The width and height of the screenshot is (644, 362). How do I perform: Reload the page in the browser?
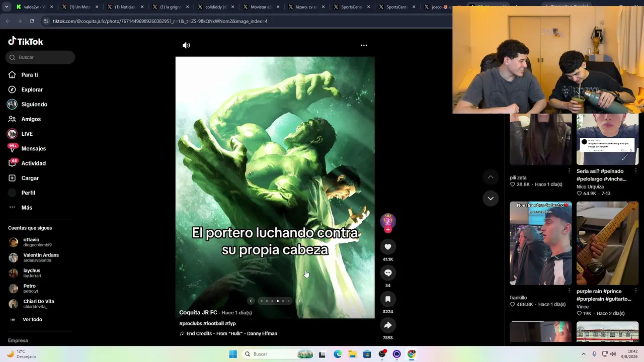click(x=32, y=21)
